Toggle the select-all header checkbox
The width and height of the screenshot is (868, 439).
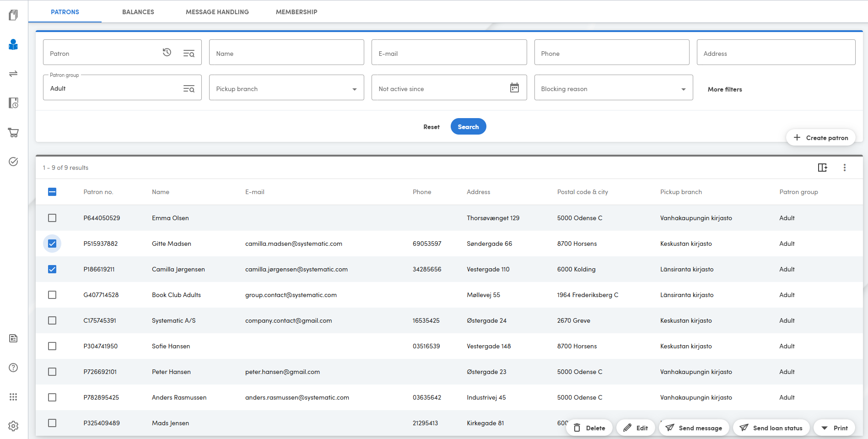[x=52, y=192]
